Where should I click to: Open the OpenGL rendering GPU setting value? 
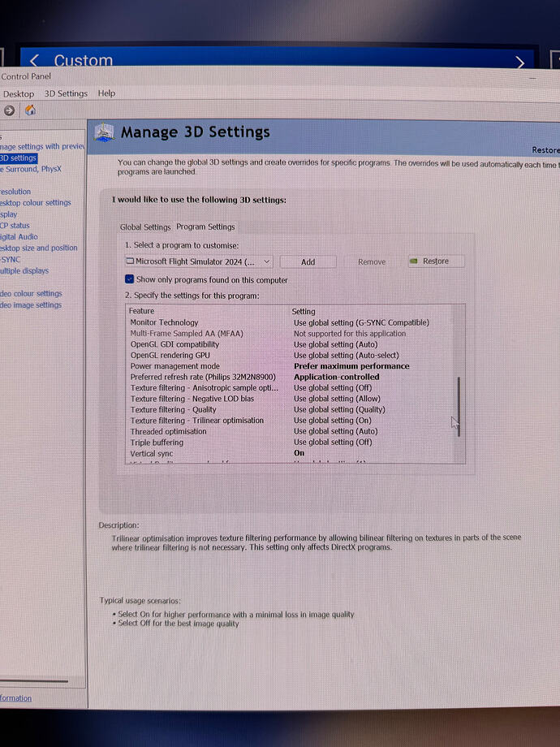point(347,355)
